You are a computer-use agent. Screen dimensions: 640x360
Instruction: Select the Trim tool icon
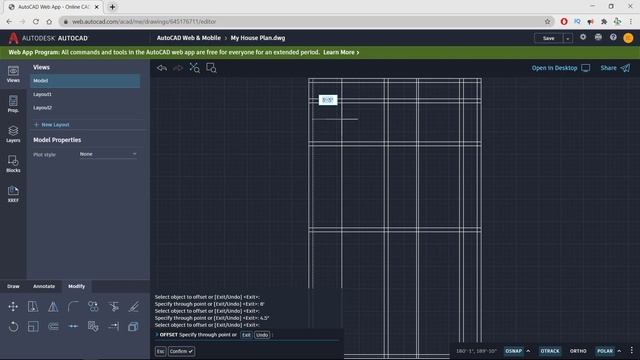pyautogui.click(x=113, y=307)
